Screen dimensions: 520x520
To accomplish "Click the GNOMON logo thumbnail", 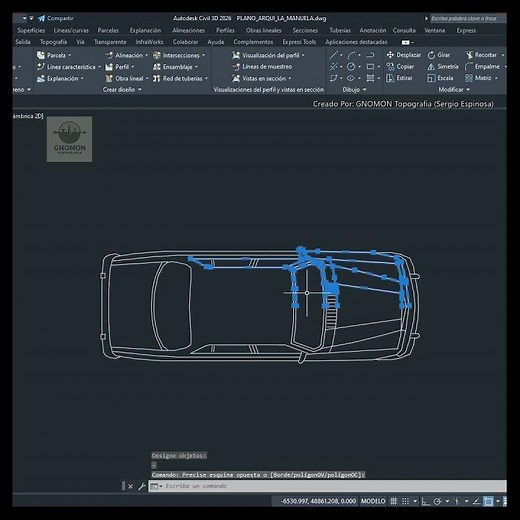I will click(69, 139).
